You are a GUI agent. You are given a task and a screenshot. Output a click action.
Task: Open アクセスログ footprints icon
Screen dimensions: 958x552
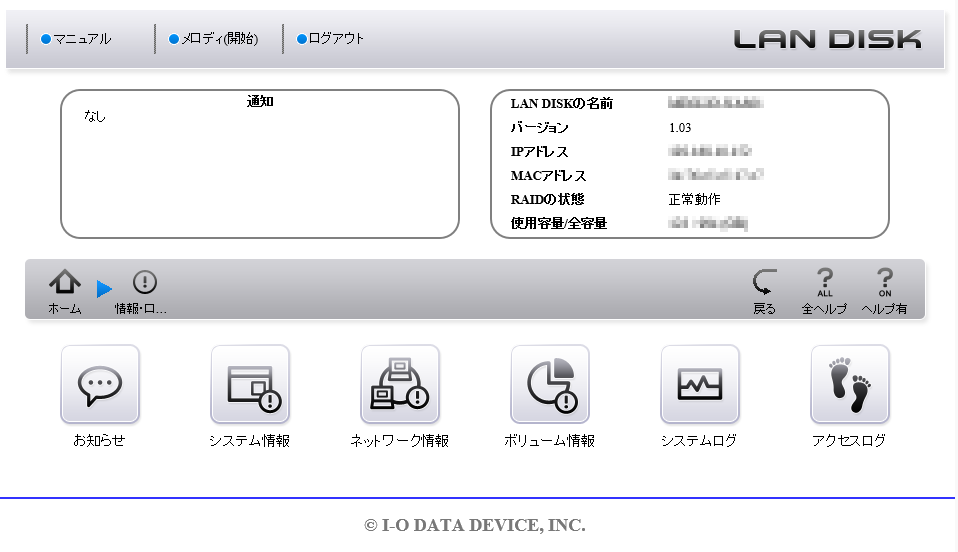click(x=850, y=385)
